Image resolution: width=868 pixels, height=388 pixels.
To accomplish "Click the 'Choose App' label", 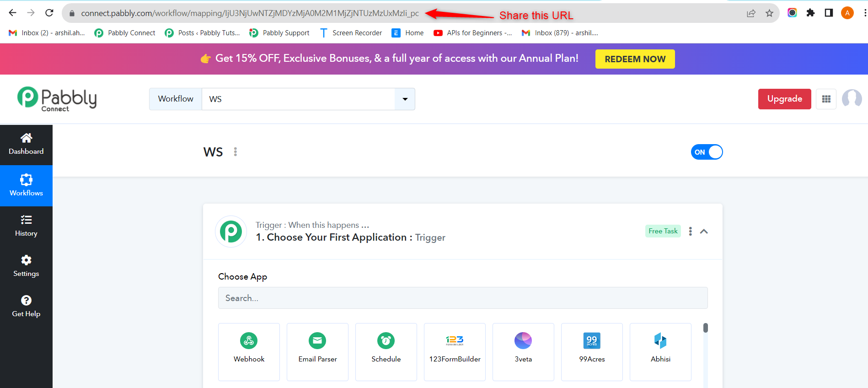I will (242, 276).
